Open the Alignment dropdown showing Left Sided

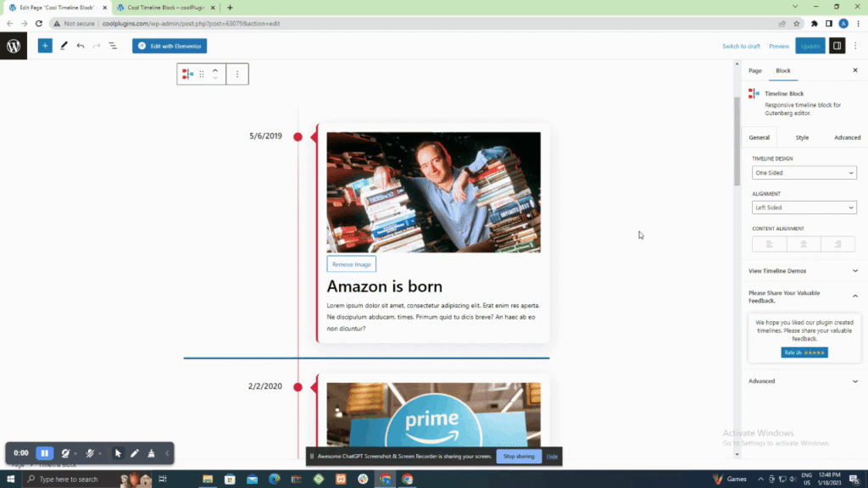point(804,208)
